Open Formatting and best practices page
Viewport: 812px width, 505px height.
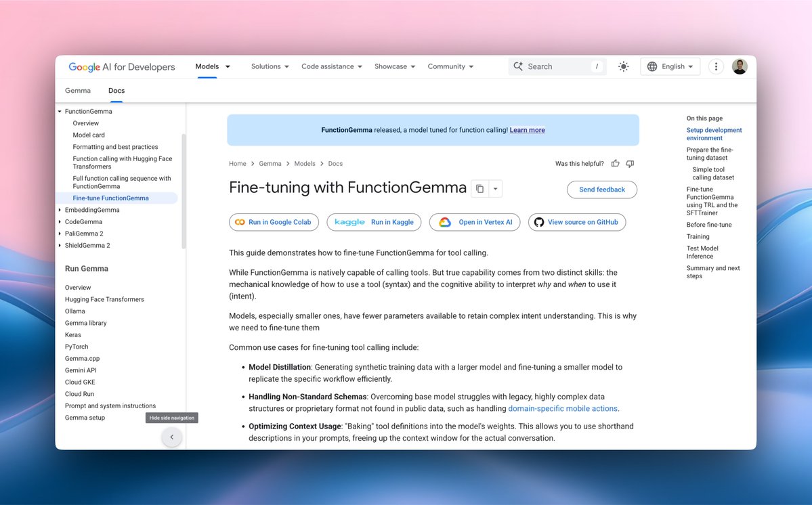pyautogui.click(x=116, y=147)
